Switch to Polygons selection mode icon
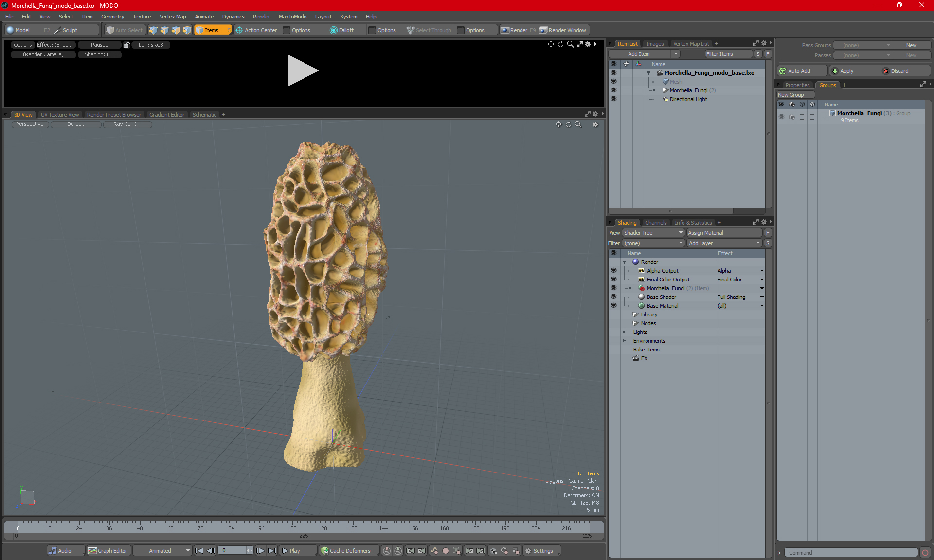The width and height of the screenshot is (934, 560). coord(176,30)
